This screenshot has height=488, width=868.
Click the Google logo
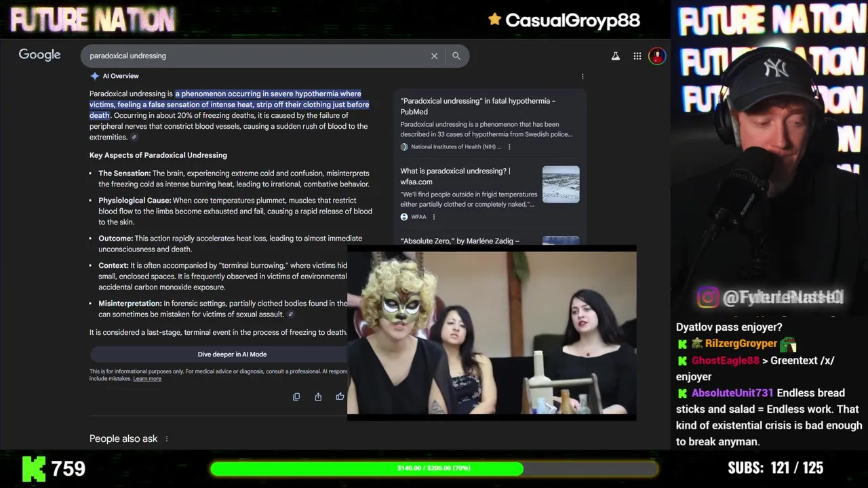(x=39, y=55)
